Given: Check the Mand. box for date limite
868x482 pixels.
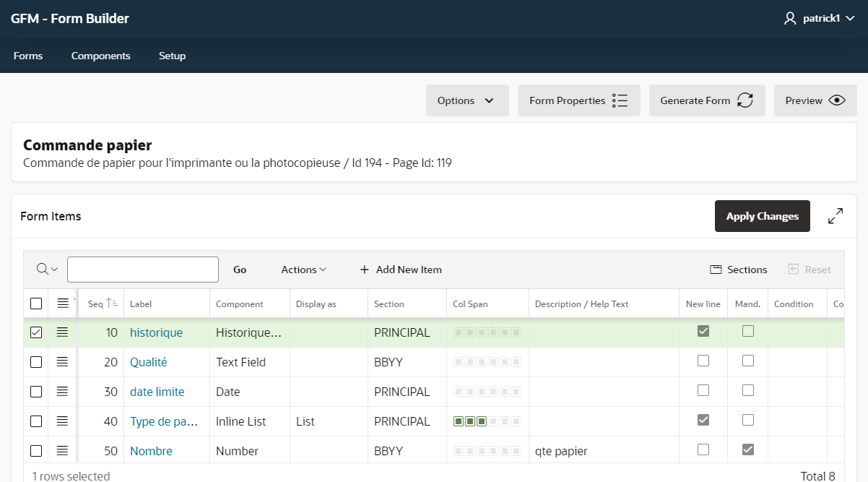Looking at the screenshot, I should [747, 392].
